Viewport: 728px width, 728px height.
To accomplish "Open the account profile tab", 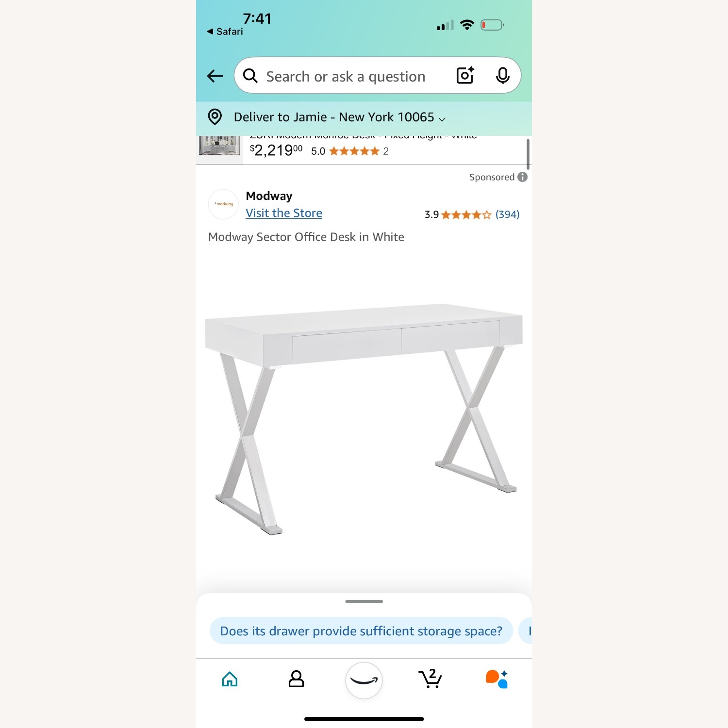I will (x=296, y=679).
